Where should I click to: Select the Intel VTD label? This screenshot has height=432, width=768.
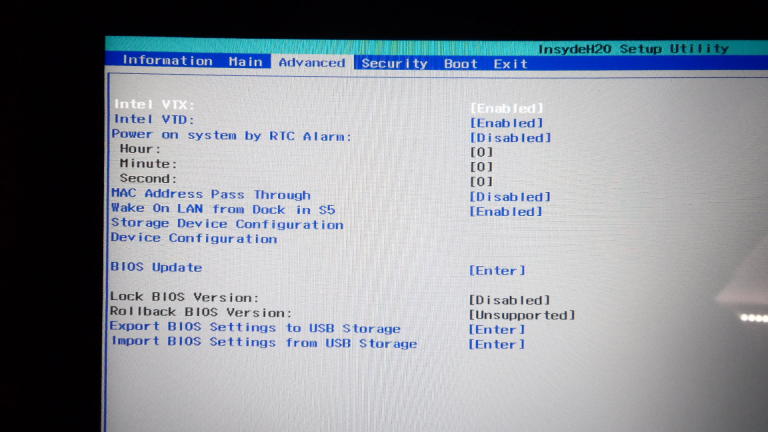tap(154, 119)
